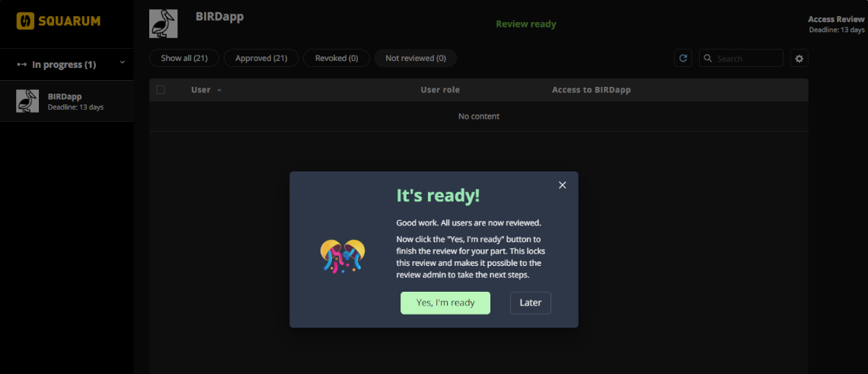Filter by Revoked (0)

click(x=337, y=58)
